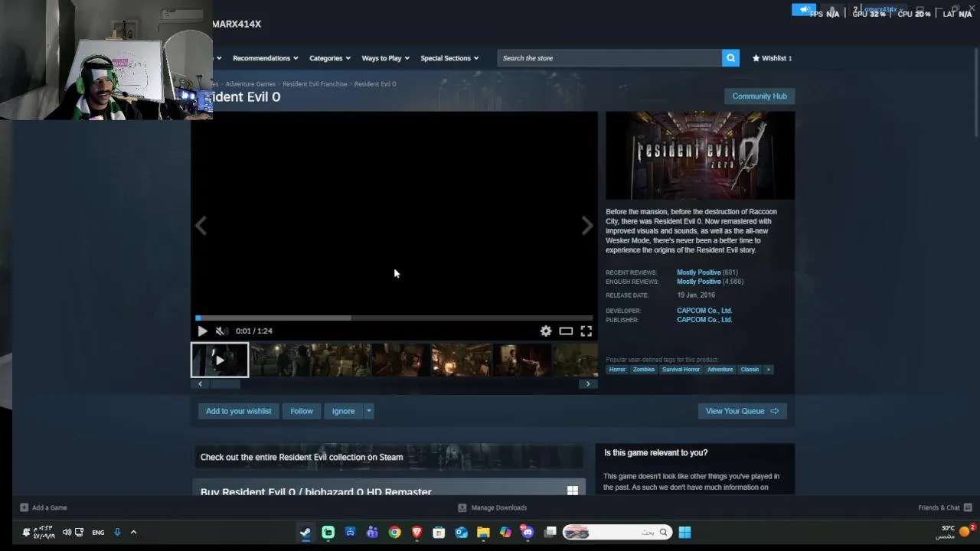Toggle theater mode on video player
This screenshot has height=551, width=980.
point(566,331)
